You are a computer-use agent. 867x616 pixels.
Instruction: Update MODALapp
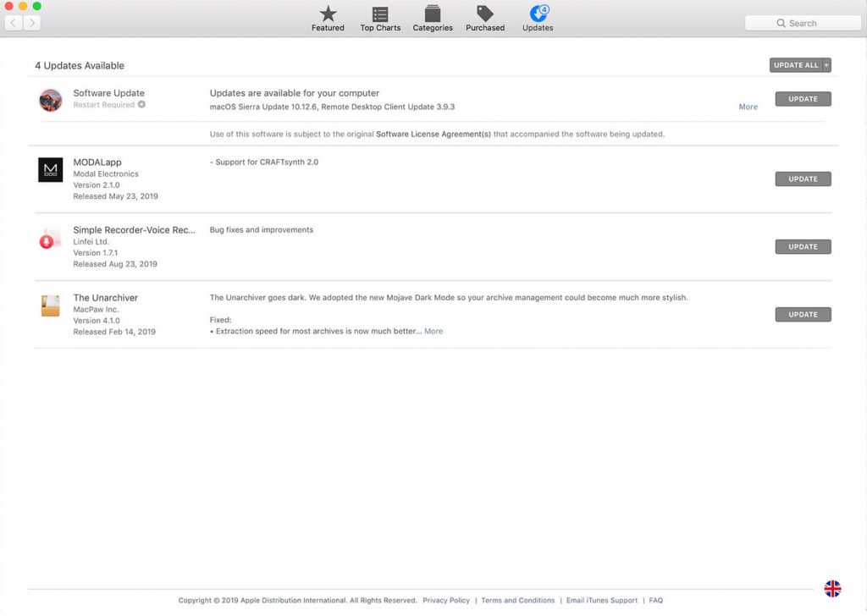coord(803,179)
